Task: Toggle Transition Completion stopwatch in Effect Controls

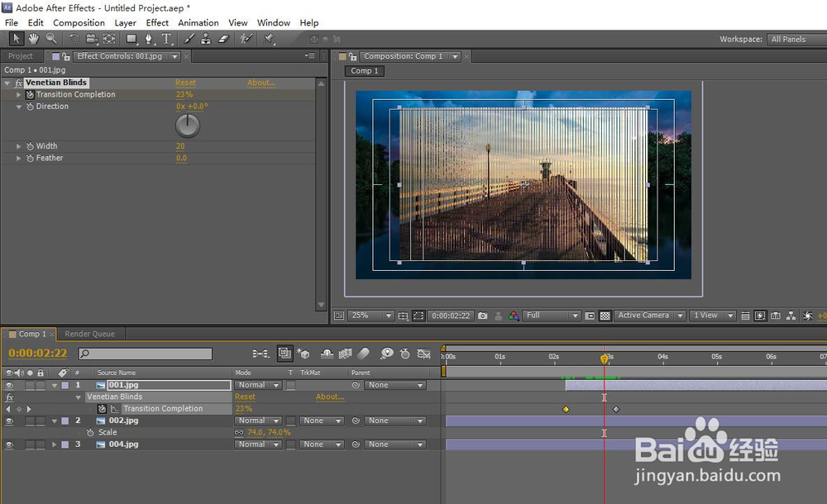Action: 30,94
